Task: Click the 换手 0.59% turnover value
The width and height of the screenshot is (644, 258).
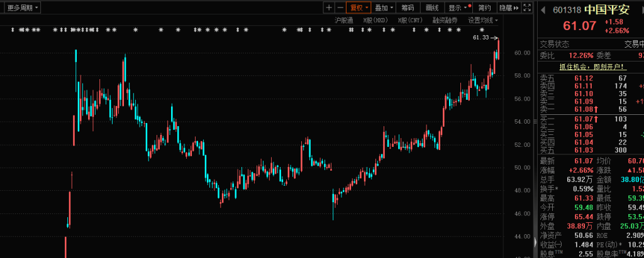Action: tap(583, 189)
